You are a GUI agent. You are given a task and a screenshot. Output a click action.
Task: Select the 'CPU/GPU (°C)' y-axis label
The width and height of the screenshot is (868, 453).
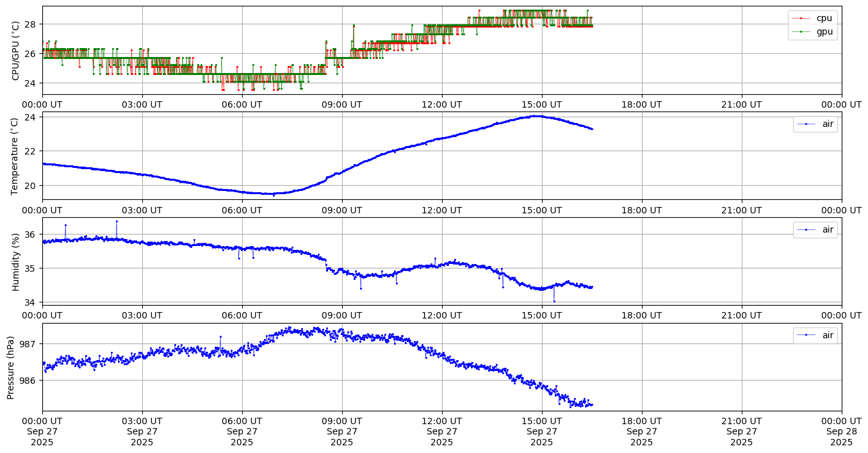coord(16,50)
